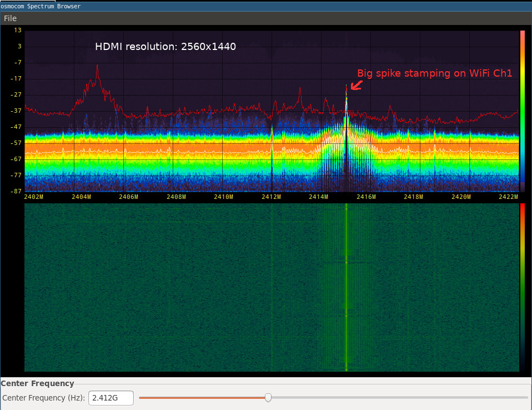Click the HDMI resolution annotation text
532x410 pixels.
[165, 47]
